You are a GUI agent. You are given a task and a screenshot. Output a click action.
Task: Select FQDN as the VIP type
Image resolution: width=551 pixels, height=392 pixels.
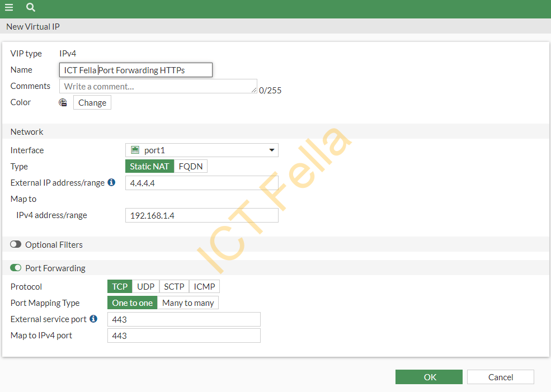[191, 166]
